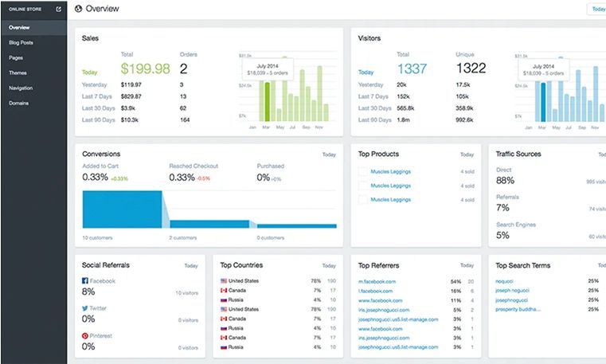
Task: Open online store external link icon
Action: [x=58, y=9]
